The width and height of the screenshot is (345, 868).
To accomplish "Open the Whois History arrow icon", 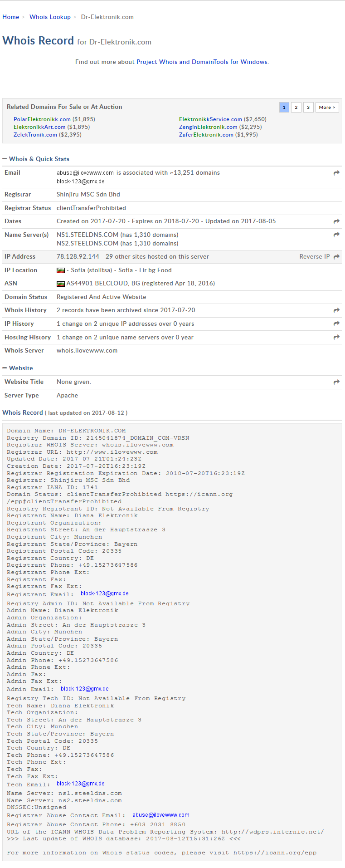I will pos(336,310).
